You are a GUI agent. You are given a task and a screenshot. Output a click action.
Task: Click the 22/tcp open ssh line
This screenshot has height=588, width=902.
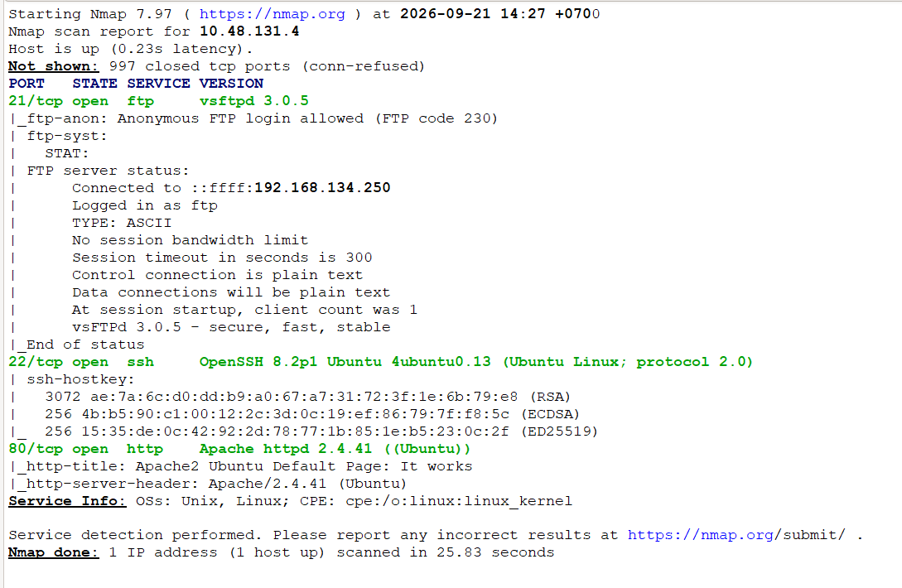380,362
